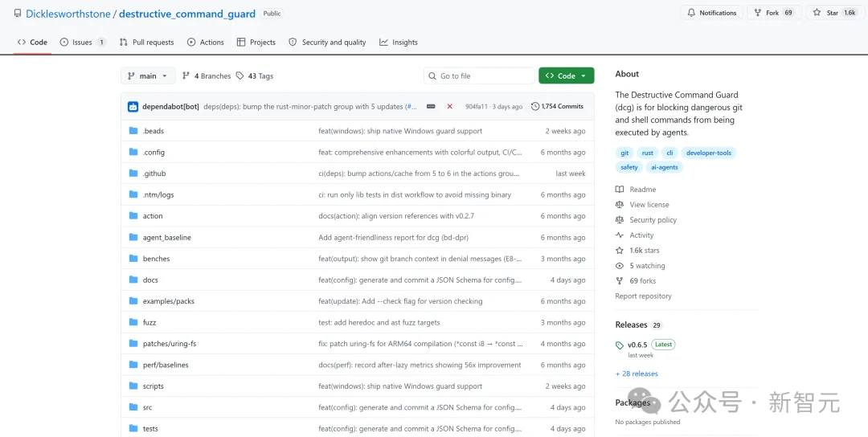The width and height of the screenshot is (868, 437).
Task: Click the docs folder icon
Action: (x=133, y=280)
